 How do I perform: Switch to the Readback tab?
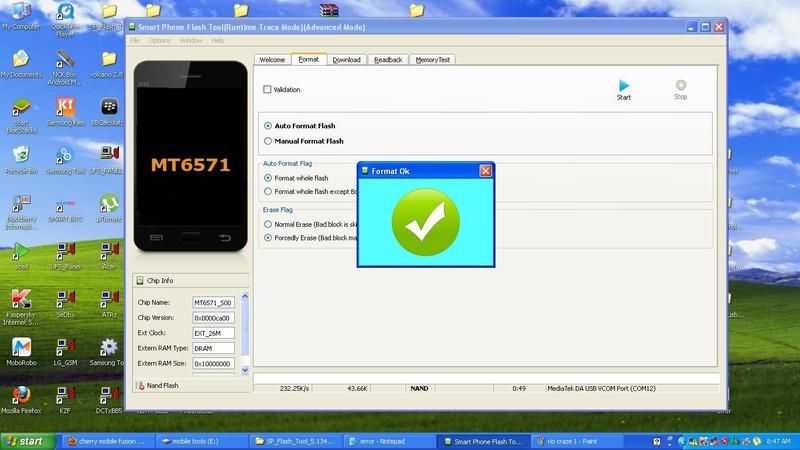click(388, 60)
